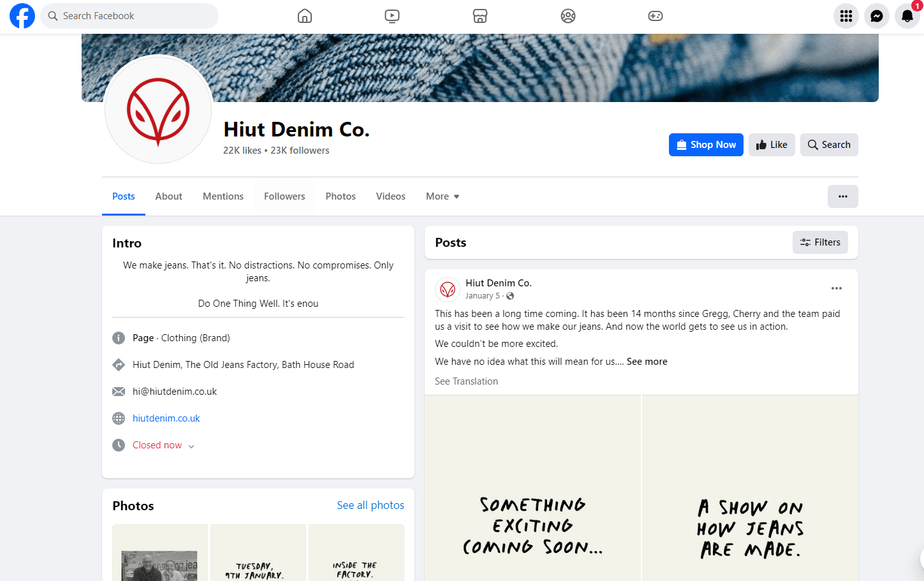Click the page info icon beside Clothing
This screenshot has height=581, width=924.
119,338
